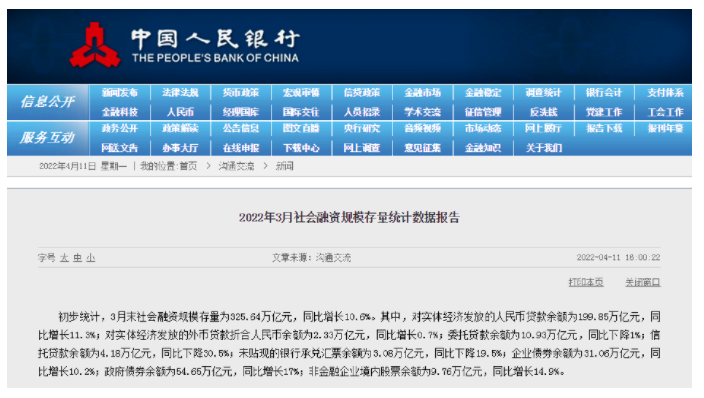Visit the 下载中心 page
This screenshot has width=704, height=398.
[301, 148]
